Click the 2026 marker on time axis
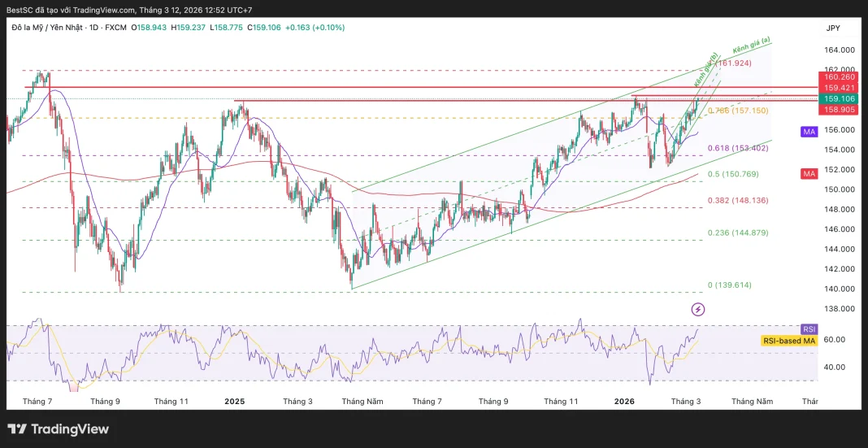 pyautogui.click(x=623, y=401)
